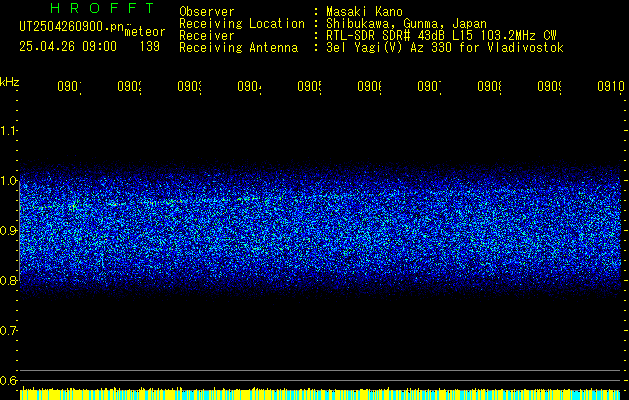Screen dimensions: 629x400
Task: Click the "Observer" field label
Action: 207,12
